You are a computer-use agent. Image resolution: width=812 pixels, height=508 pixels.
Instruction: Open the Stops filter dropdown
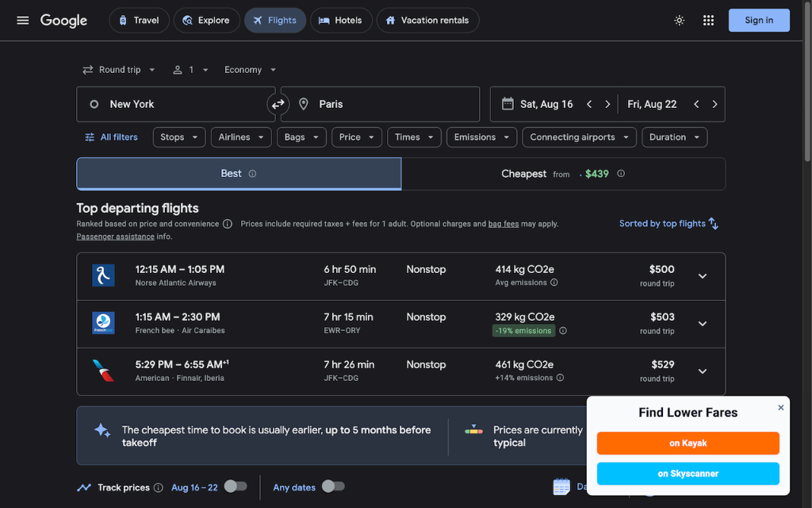point(178,137)
